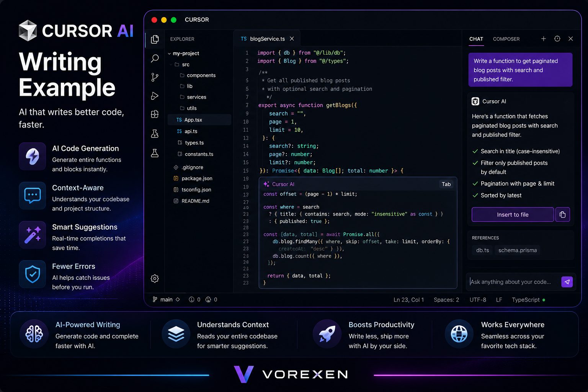Open the Extensions blocks icon

[x=155, y=114]
